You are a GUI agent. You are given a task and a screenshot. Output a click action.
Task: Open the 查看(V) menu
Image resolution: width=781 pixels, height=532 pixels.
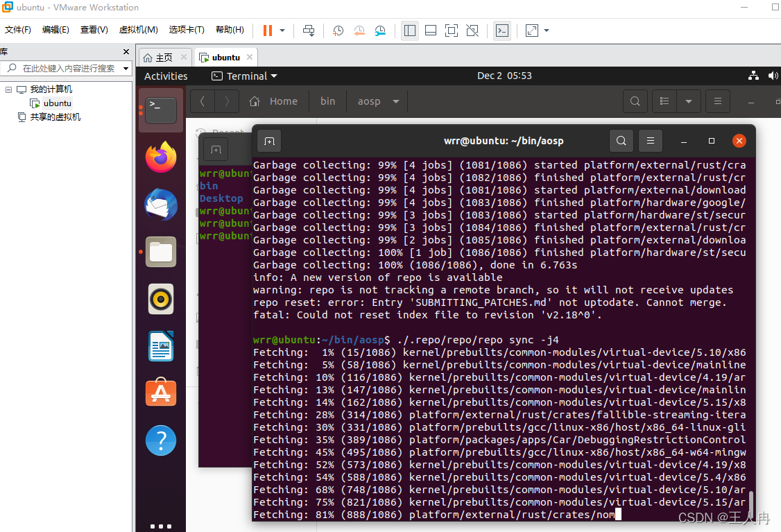tap(94, 30)
